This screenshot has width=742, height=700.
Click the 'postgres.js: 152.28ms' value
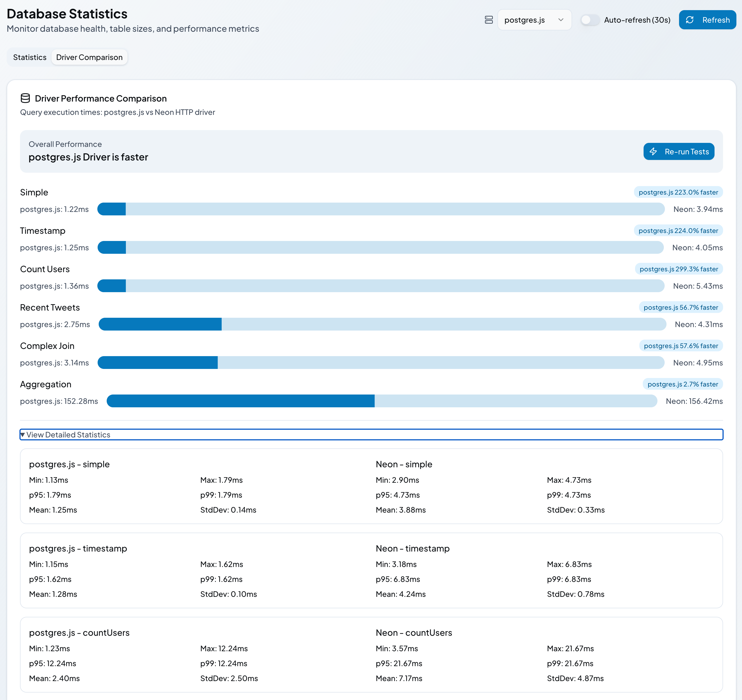pyautogui.click(x=59, y=401)
